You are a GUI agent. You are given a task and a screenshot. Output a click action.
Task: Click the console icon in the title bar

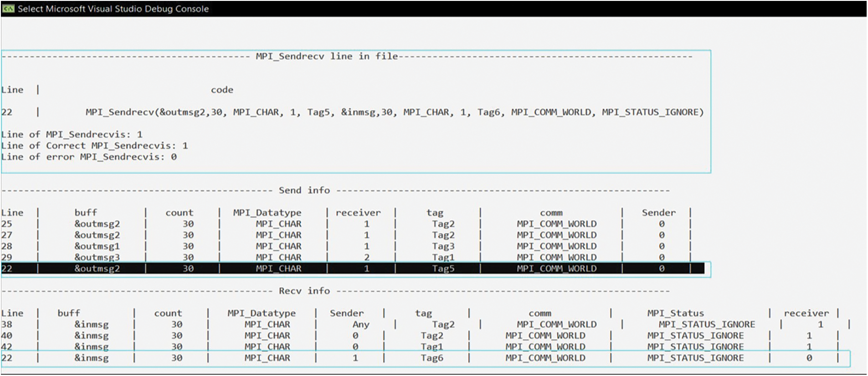[x=9, y=9]
